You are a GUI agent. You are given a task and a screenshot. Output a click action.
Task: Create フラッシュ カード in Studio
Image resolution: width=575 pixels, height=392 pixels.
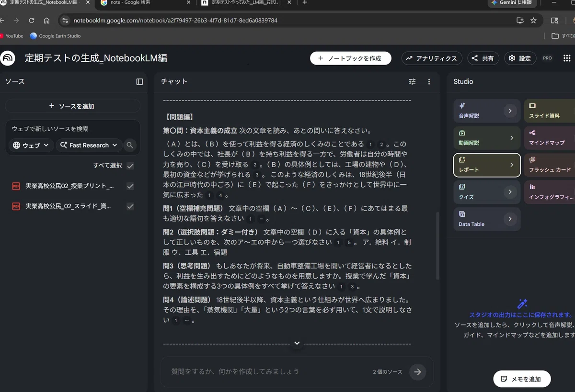[x=549, y=165]
